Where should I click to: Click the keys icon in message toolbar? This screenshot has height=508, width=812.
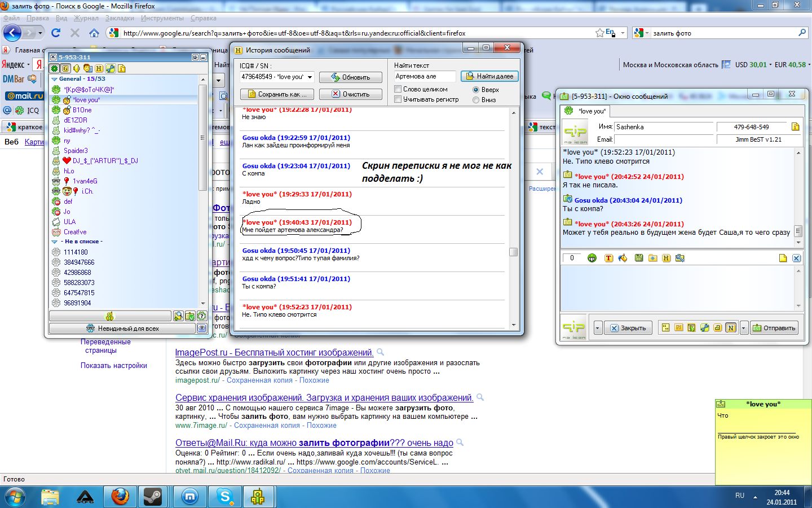(x=680, y=258)
